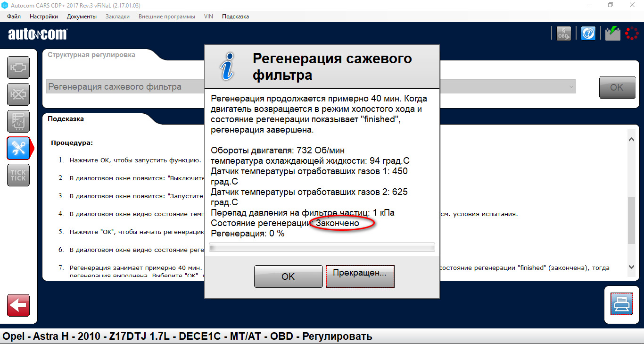This screenshot has height=344, width=644.
Task: Click the OK button beside the dropdown
Action: pyautogui.click(x=617, y=87)
